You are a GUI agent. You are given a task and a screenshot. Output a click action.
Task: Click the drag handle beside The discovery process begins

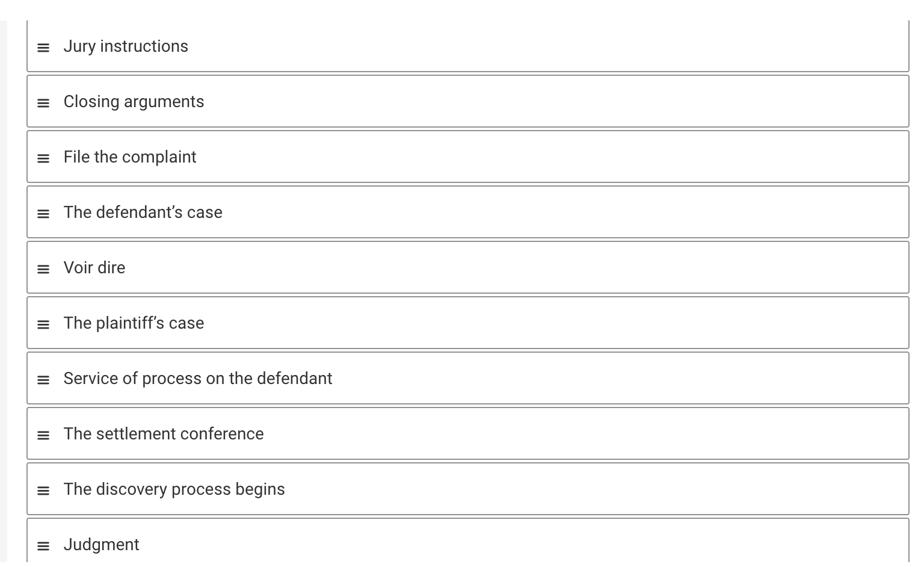point(43,490)
